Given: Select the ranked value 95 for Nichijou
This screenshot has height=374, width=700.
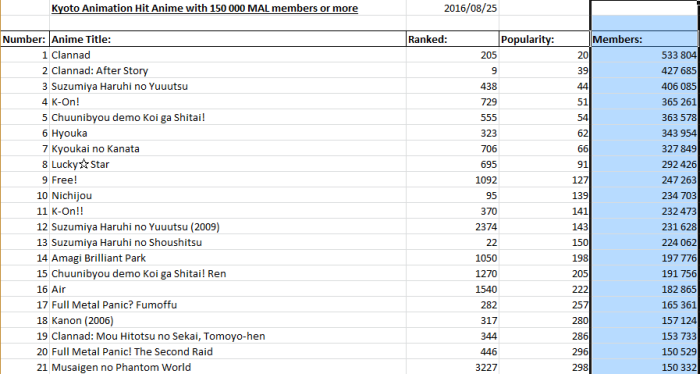Looking at the screenshot, I should pyautogui.click(x=453, y=195).
